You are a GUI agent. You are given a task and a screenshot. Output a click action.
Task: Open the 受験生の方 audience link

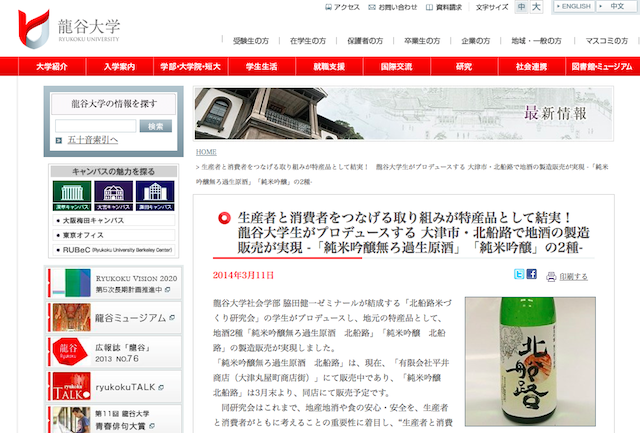click(x=251, y=41)
